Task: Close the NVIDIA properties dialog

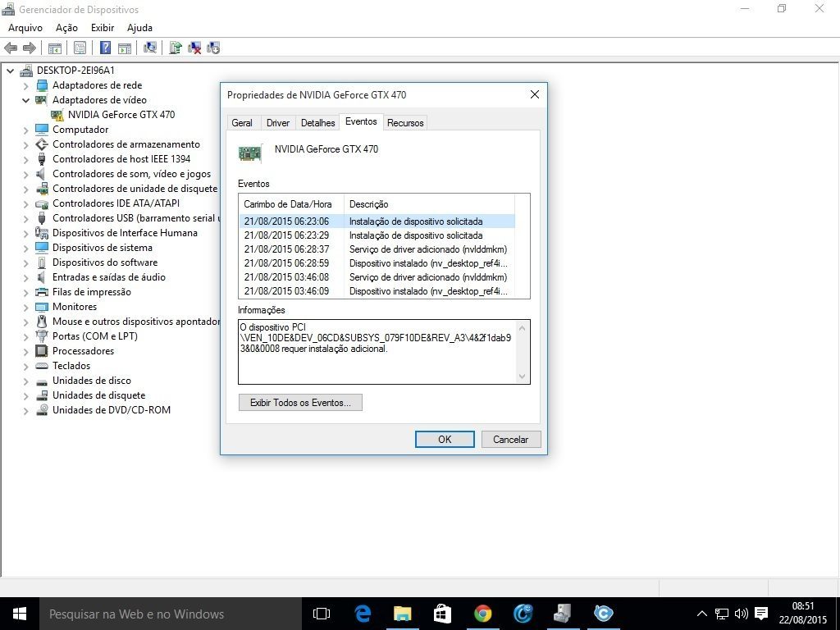Action: (x=534, y=94)
